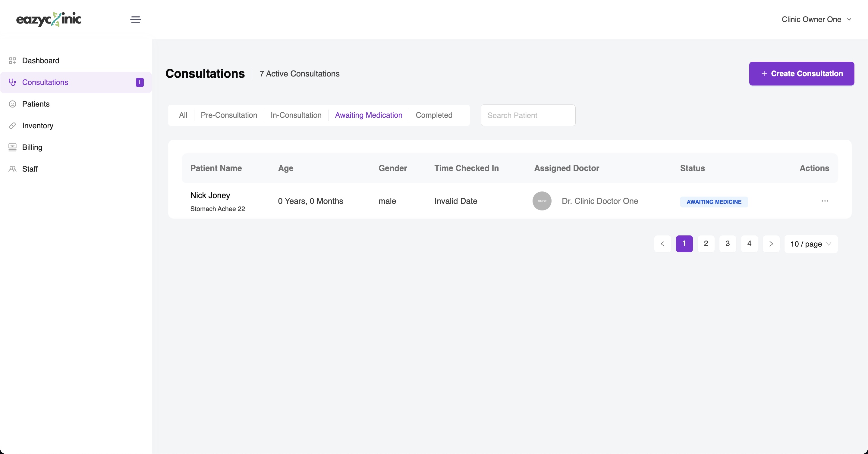
Task: Click the Dashboard grid icon
Action: point(12,61)
